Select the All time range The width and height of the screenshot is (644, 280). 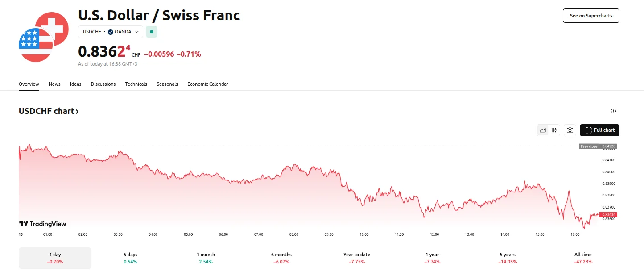(583, 258)
